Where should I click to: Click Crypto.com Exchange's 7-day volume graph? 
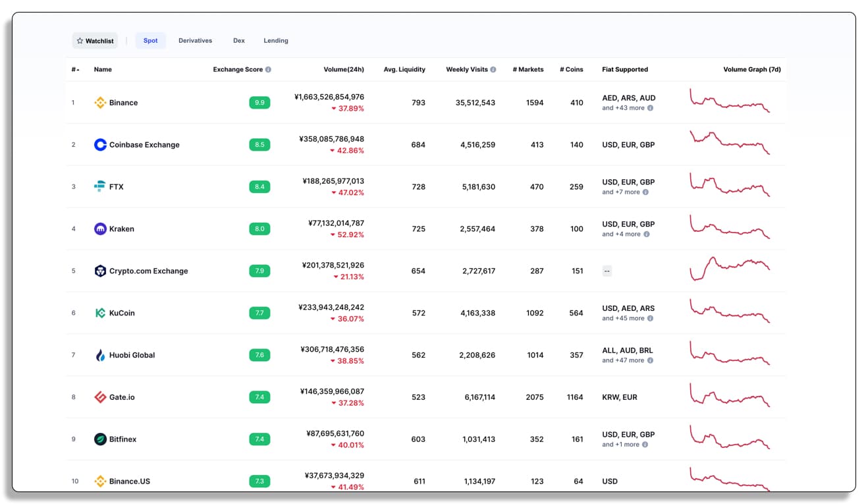tap(730, 269)
